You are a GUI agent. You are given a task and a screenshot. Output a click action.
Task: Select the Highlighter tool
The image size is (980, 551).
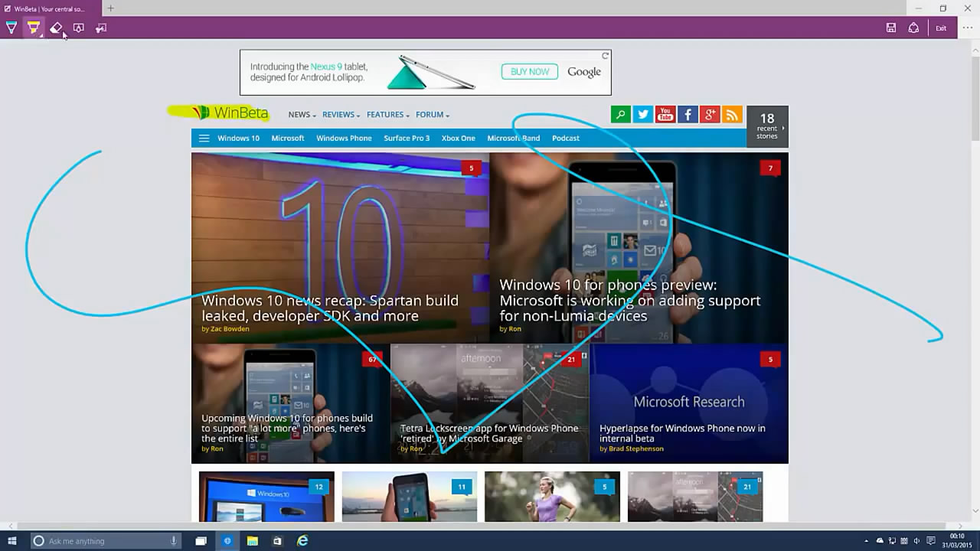pyautogui.click(x=33, y=28)
